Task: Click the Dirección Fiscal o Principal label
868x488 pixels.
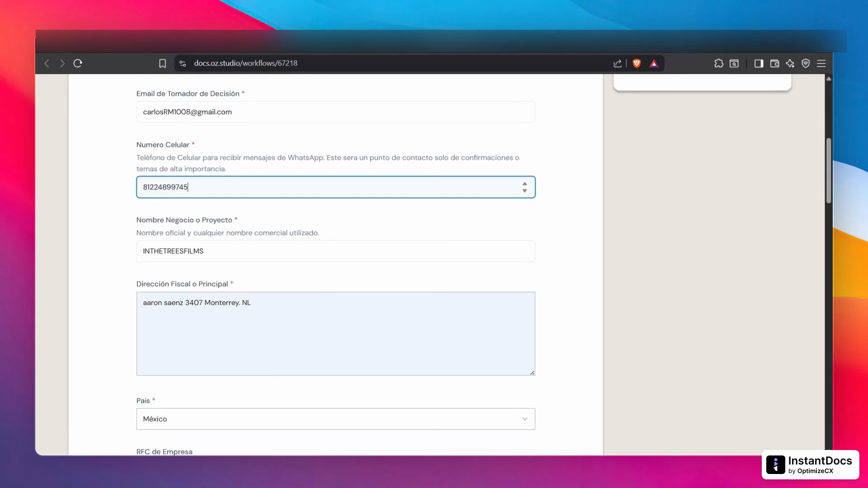Action: tap(182, 284)
